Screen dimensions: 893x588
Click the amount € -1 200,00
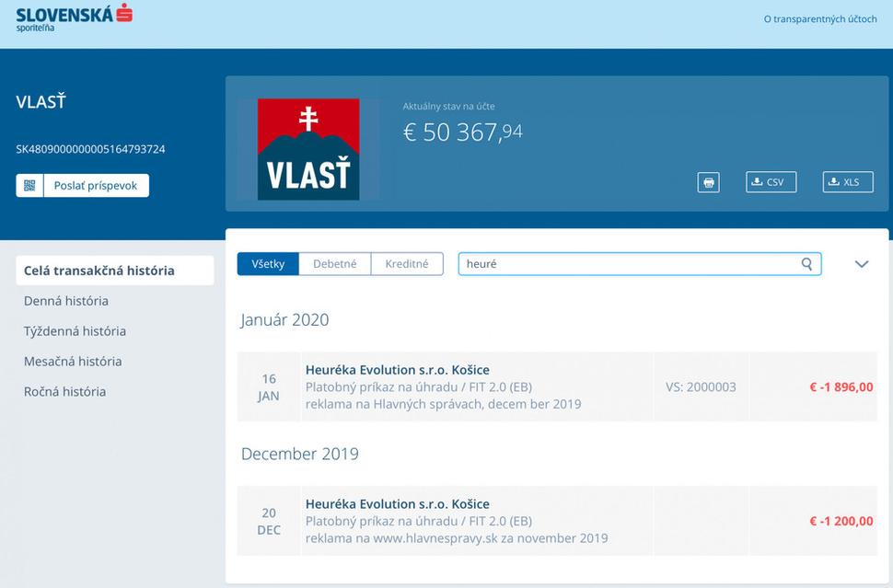841,522
